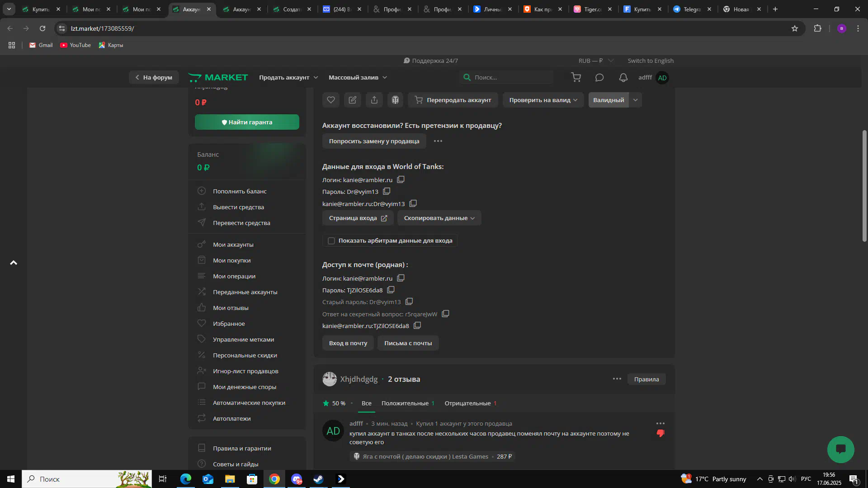Click the Windows taskbar Поиск search box
The width and height of the screenshot is (868, 488).
(87, 479)
